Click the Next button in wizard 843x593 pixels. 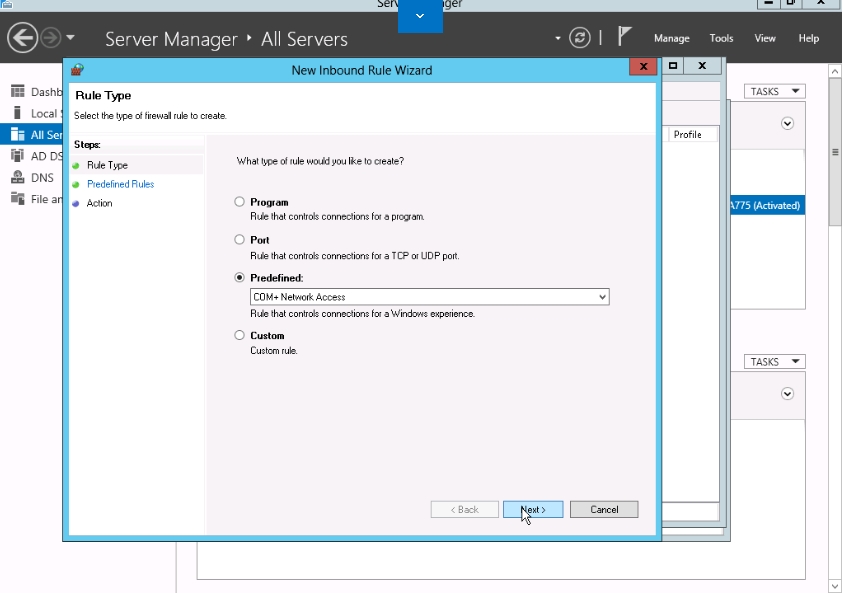[x=533, y=510]
